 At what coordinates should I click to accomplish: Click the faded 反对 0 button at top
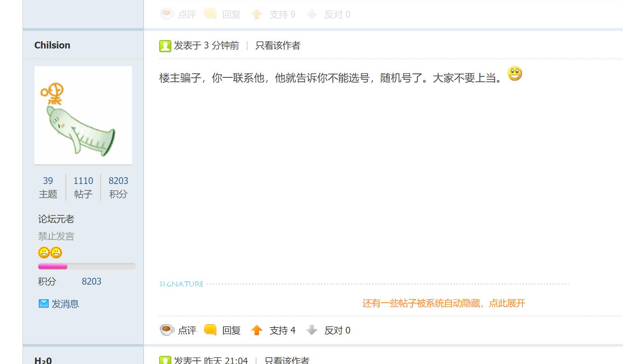[328, 14]
